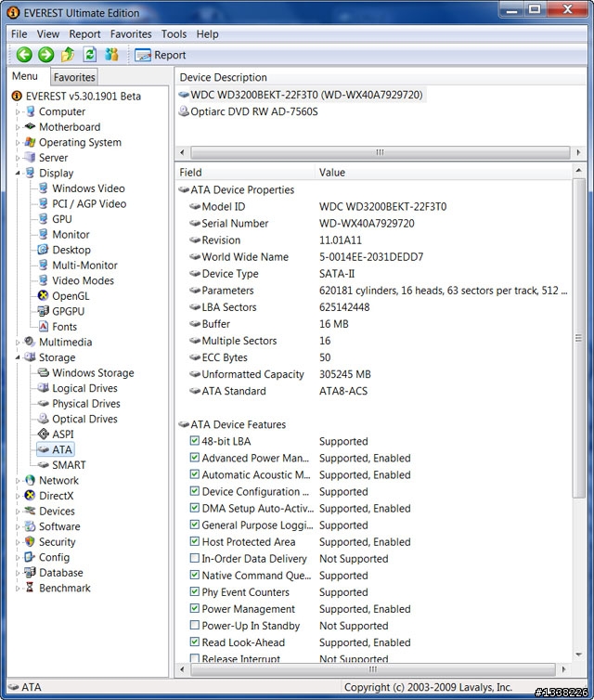Open the Help menu
The height and width of the screenshot is (700, 594).
point(208,34)
